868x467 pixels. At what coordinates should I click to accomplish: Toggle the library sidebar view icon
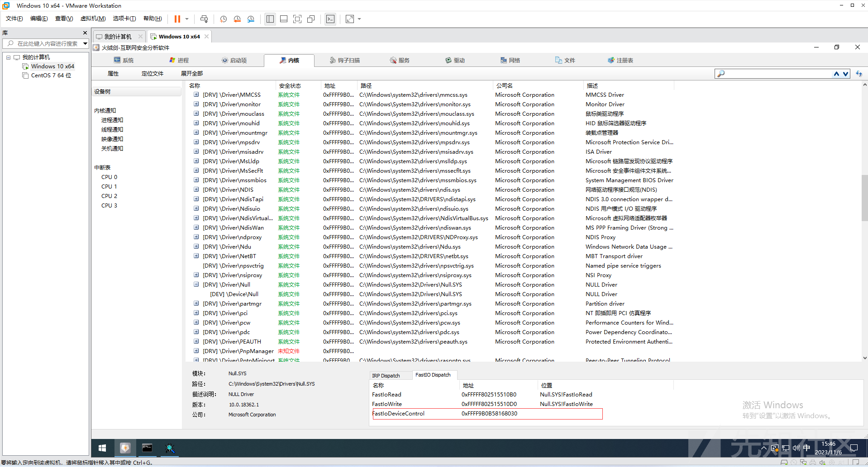(x=270, y=19)
